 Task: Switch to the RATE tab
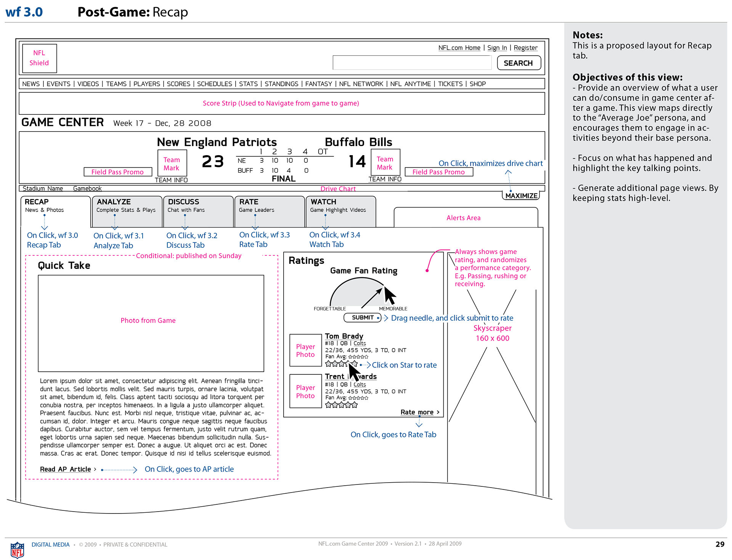(270, 212)
